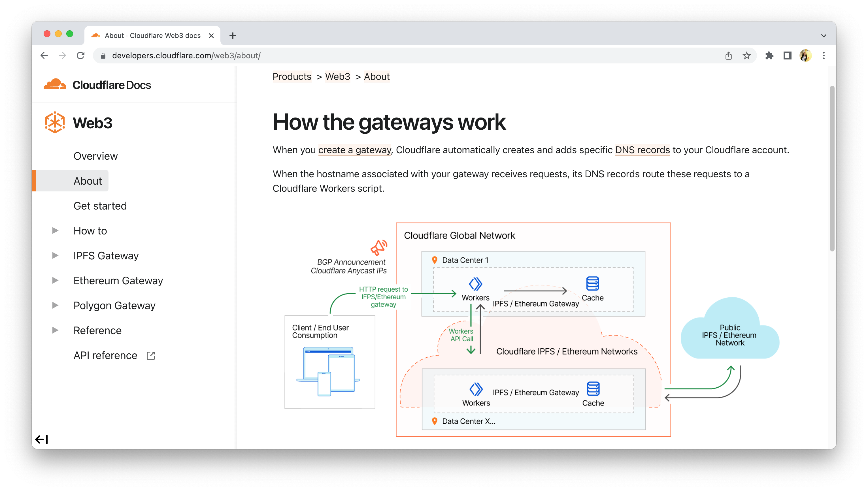Click the Data Center X Workers icon

pos(476,389)
